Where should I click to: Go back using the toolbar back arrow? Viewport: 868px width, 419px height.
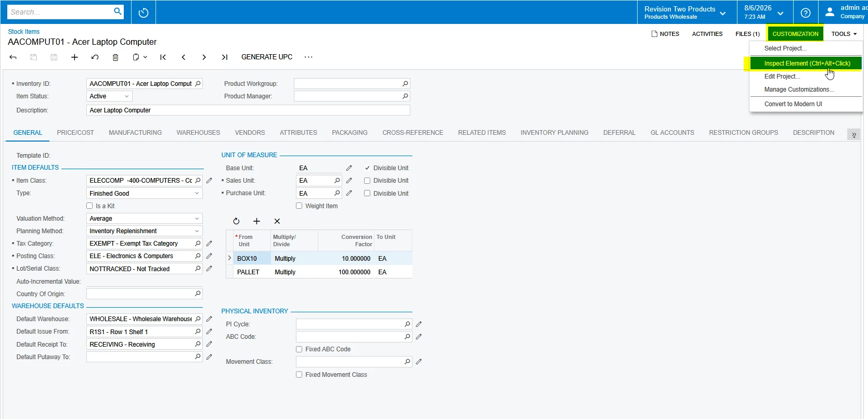tap(13, 57)
